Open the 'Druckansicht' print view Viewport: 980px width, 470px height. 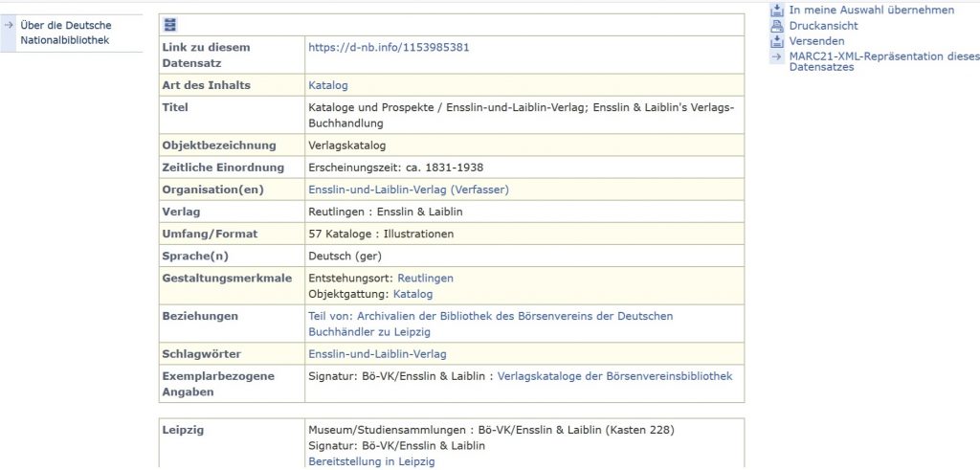coord(823,26)
